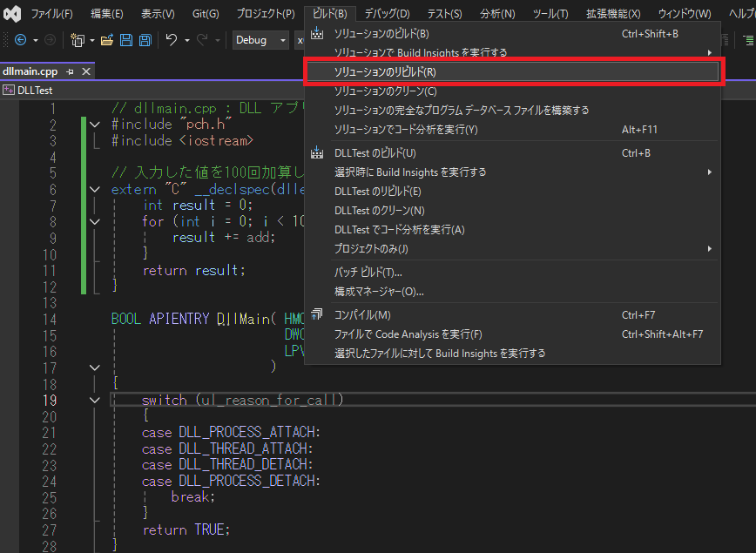
Task: Click the Navigate Backward arrow icon
Action: [21, 40]
